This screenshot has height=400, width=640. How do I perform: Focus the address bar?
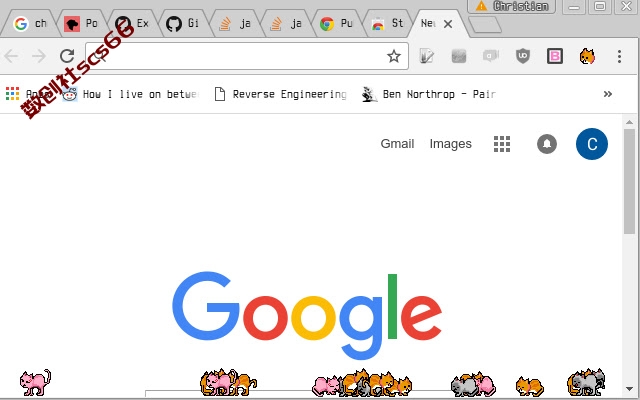247,56
